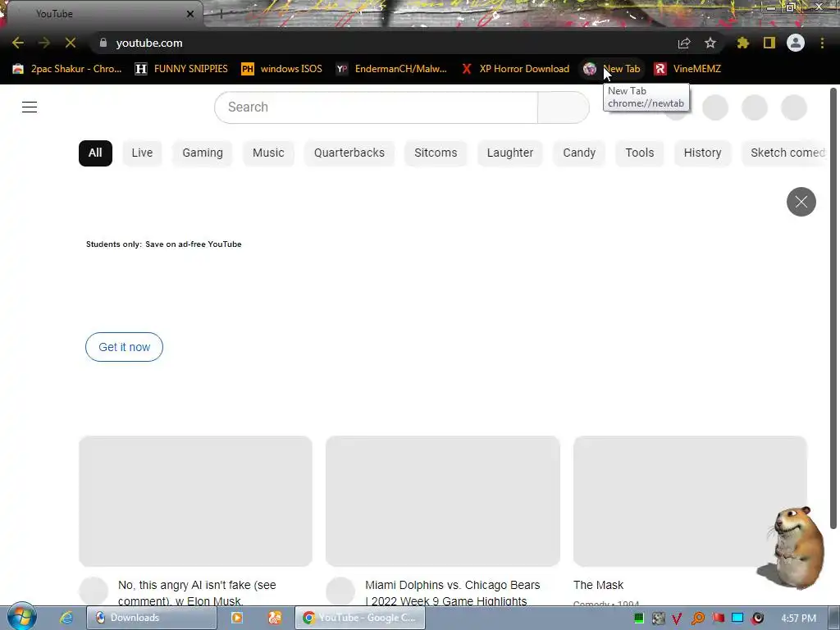840x630 pixels.
Task: Click The Mask title text
Action: [x=598, y=585]
